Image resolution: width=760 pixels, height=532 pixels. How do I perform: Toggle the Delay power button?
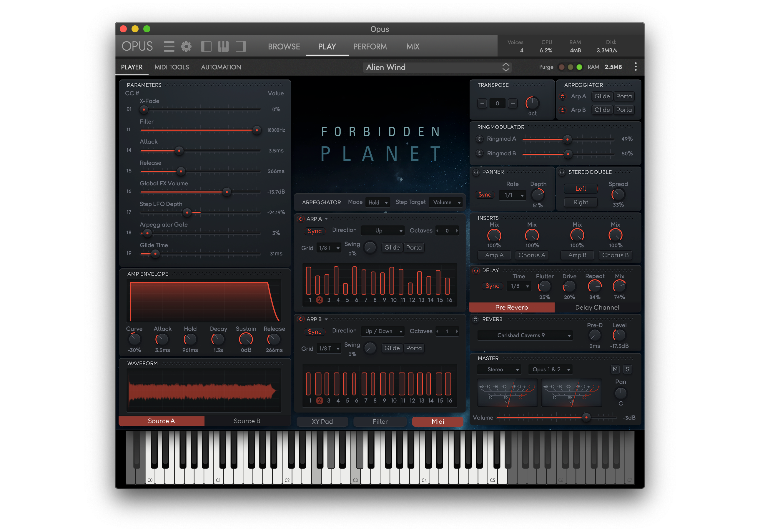pos(476,270)
